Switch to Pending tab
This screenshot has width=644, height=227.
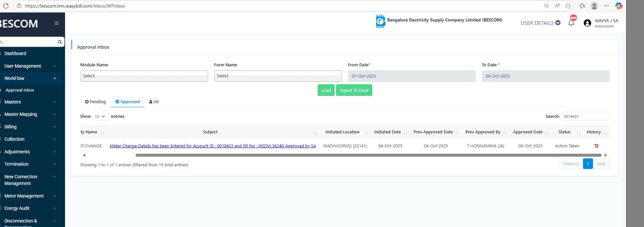(95, 102)
